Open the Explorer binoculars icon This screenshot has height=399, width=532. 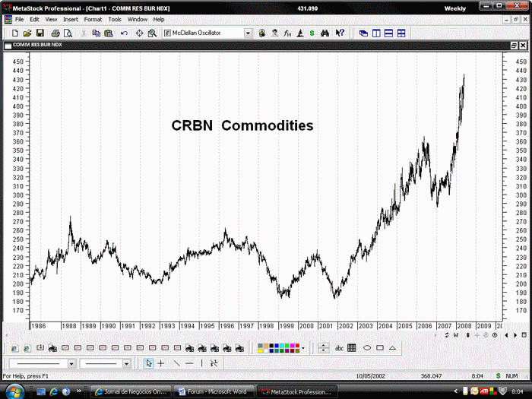(x=325, y=33)
